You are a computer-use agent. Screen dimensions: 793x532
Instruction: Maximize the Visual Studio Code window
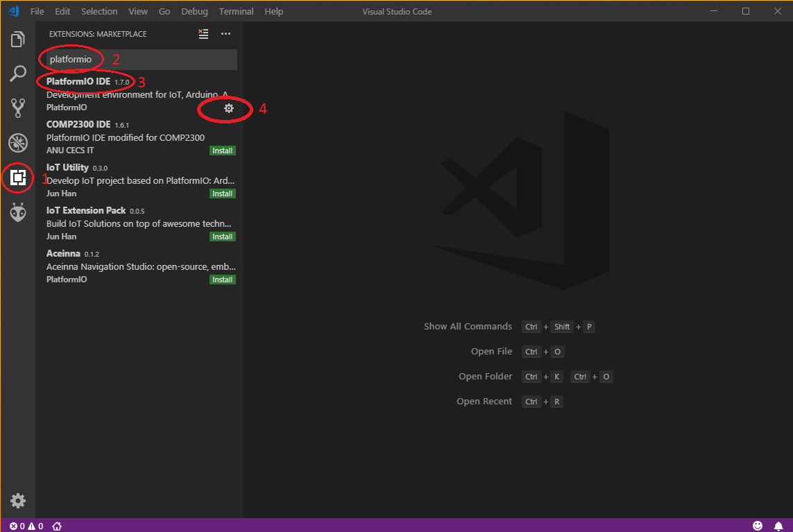pyautogui.click(x=745, y=11)
